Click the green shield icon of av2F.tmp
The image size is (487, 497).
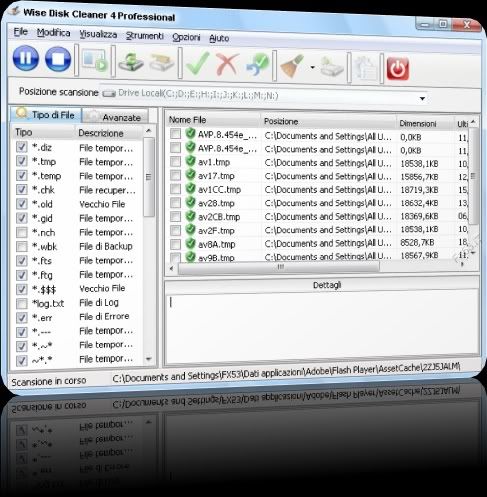[x=190, y=229]
